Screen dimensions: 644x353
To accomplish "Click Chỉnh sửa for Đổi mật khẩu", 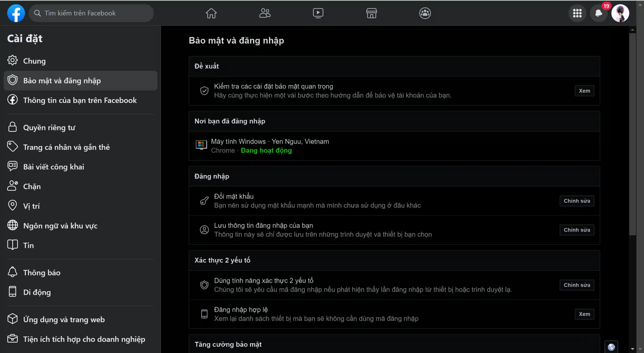I will point(577,201).
